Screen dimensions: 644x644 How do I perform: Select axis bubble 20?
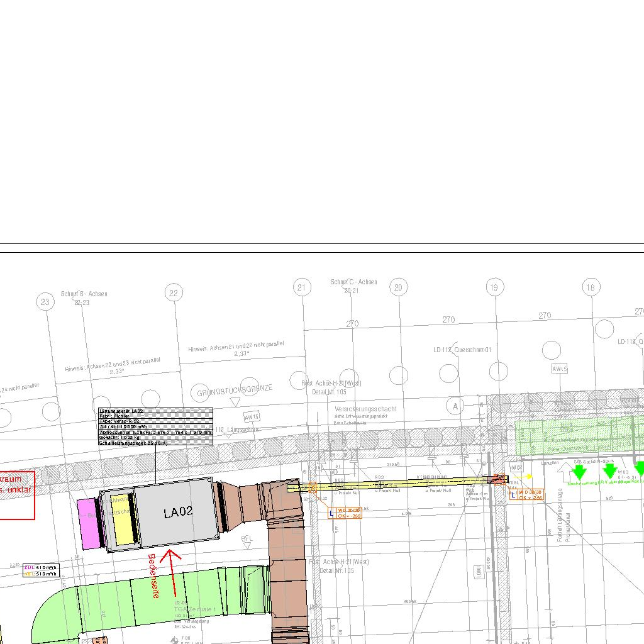(398, 287)
